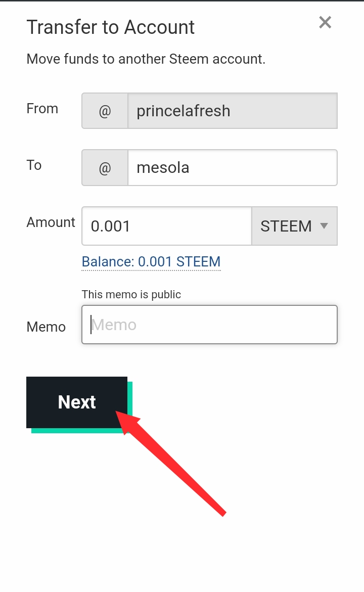The width and height of the screenshot is (364, 592).
Task: Click the From account field showing princelafresh
Action: pyautogui.click(x=232, y=111)
